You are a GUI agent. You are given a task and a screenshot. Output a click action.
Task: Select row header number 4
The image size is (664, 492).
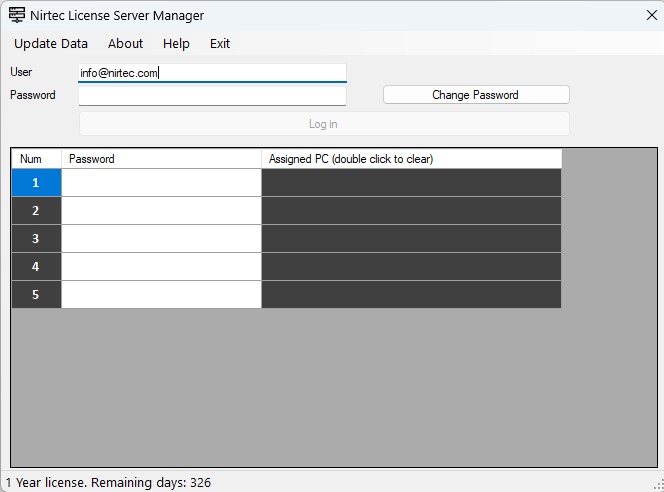[x=36, y=266]
